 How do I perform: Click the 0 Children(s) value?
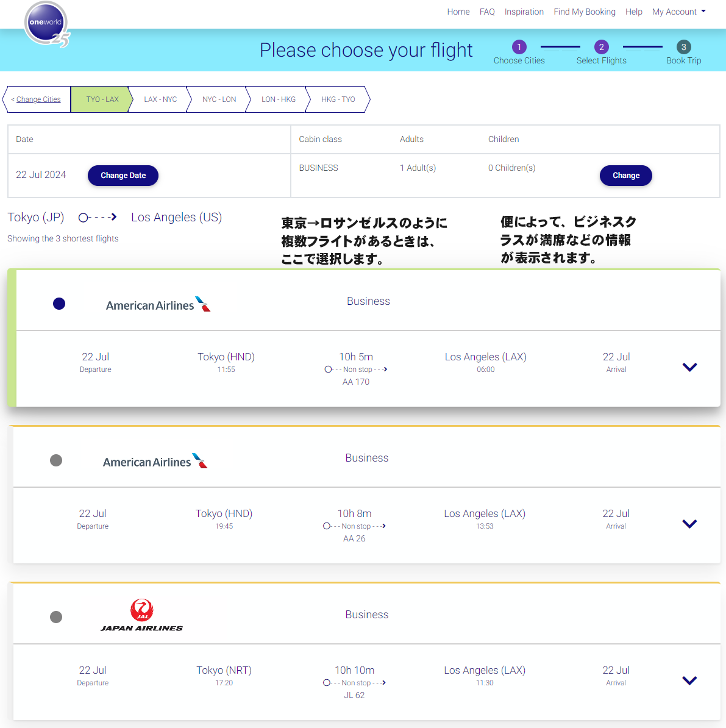point(511,168)
